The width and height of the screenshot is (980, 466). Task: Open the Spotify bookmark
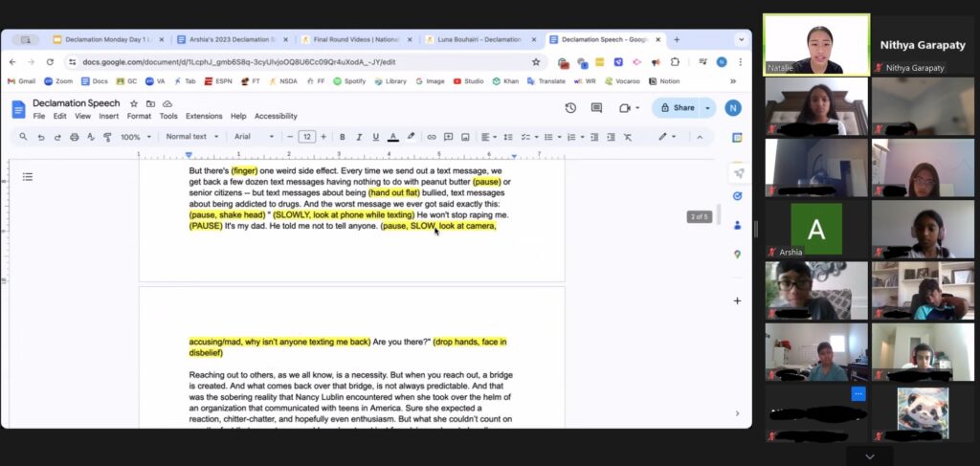tap(349, 81)
